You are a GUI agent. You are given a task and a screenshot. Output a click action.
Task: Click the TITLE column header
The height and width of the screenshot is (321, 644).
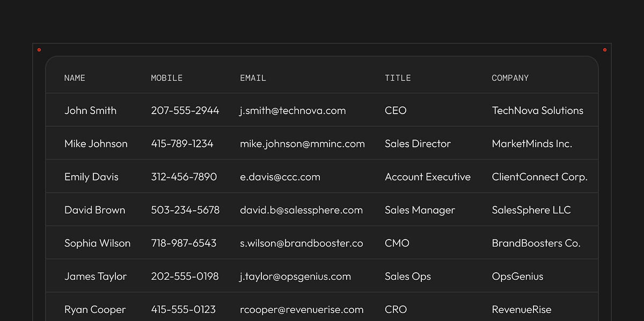pos(398,78)
